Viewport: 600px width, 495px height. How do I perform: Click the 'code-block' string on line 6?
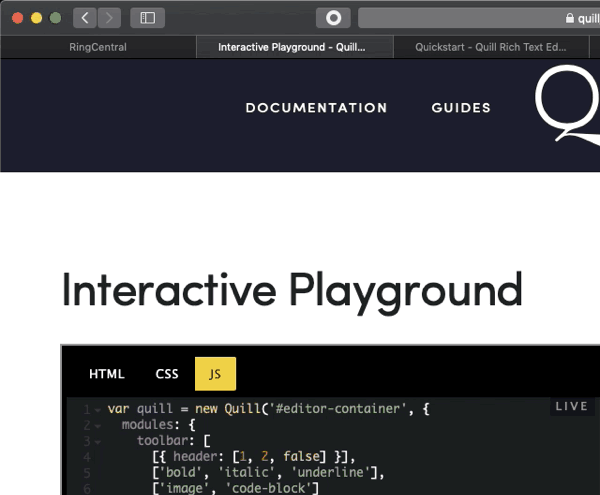pos(269,488)
